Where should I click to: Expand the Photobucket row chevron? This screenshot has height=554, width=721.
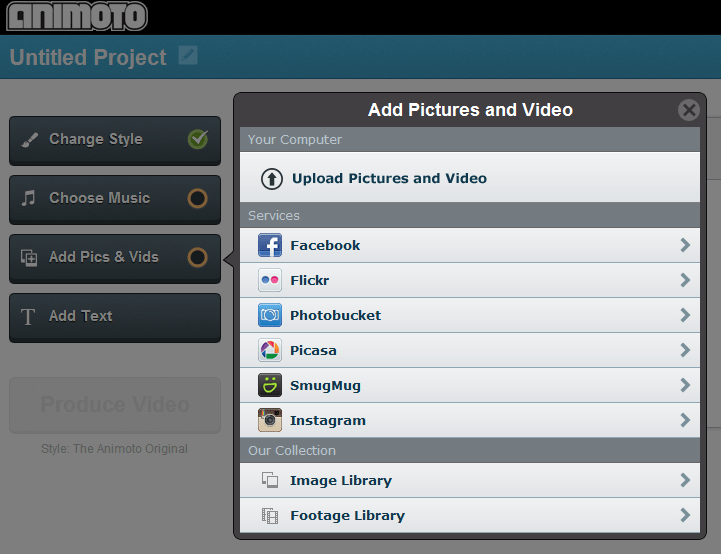pyautogui.click(x=685, y=315)
